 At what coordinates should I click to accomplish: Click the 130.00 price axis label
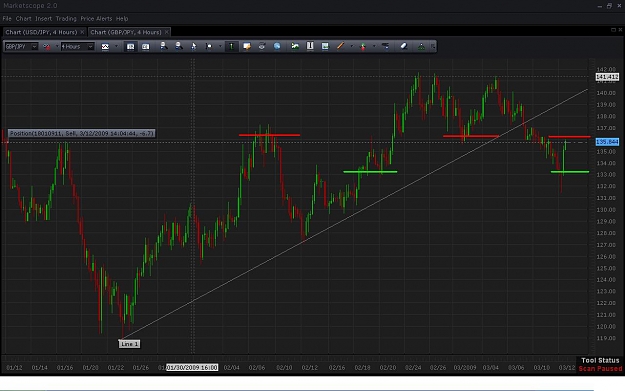tap(606, 210)
